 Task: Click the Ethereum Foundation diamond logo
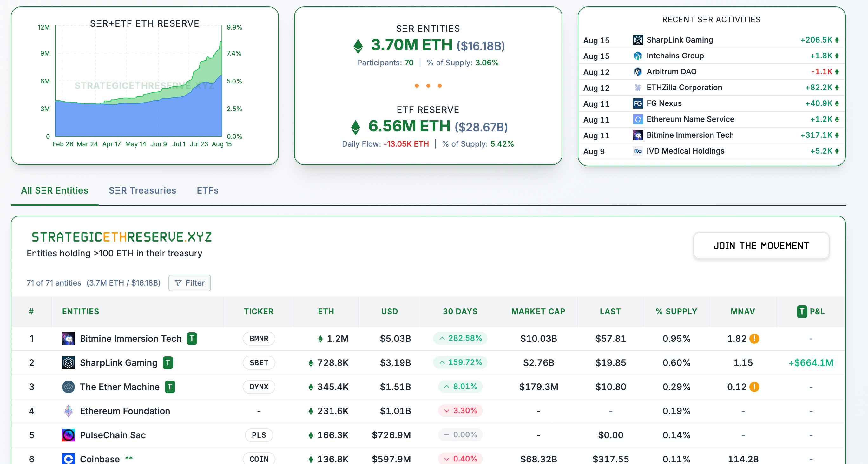pos(69,411)
